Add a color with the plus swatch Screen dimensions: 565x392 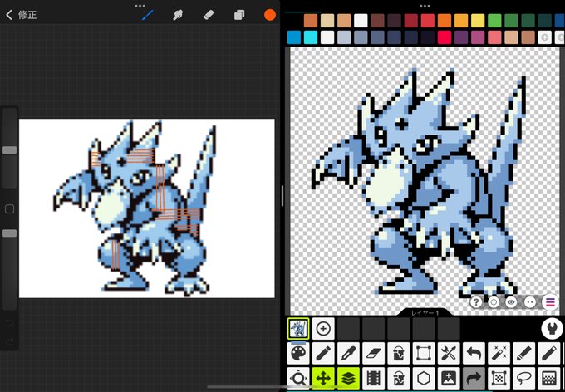[545, 37]
